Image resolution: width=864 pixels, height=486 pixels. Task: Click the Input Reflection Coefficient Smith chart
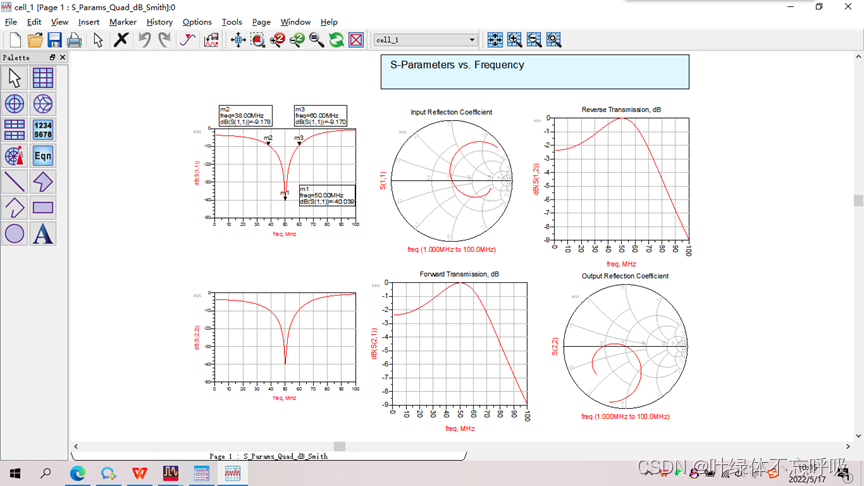(x=452, y=180)
